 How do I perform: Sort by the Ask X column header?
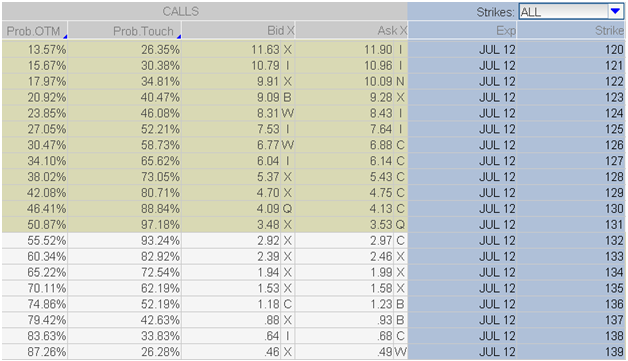[x=352, y=31]
